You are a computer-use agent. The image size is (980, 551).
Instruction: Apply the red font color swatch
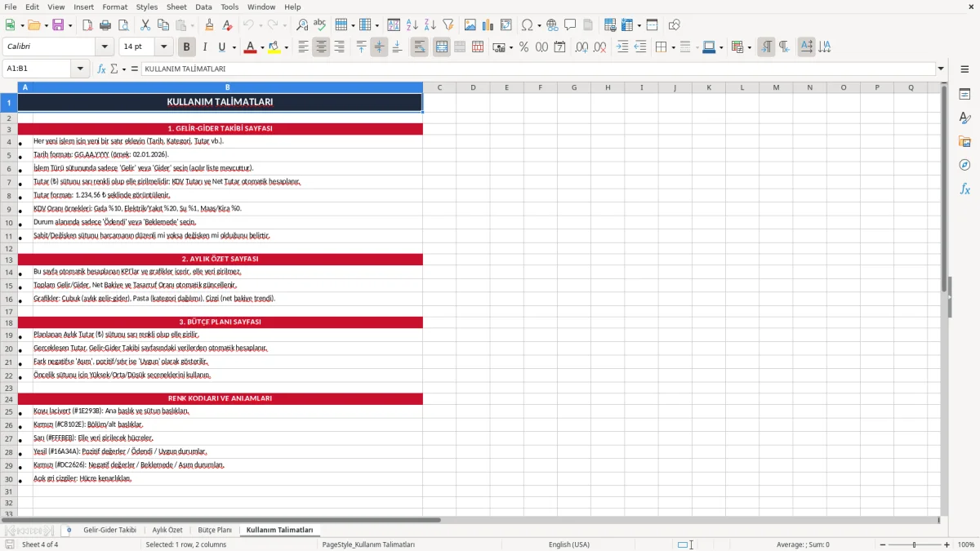coord(250,47)
